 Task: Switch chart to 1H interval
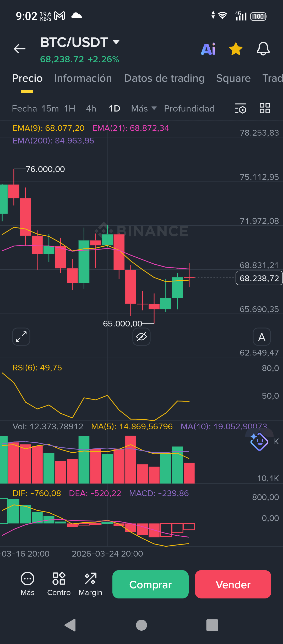[x=70, y=108]
